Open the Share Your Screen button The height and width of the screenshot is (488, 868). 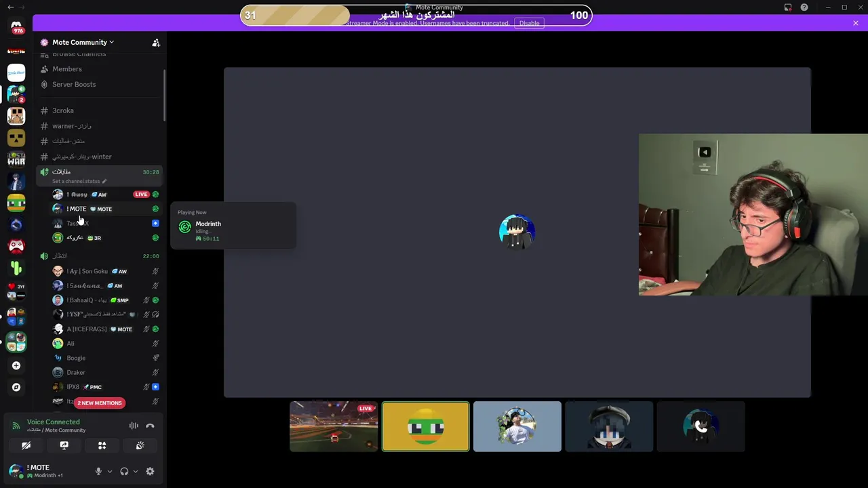64,445
